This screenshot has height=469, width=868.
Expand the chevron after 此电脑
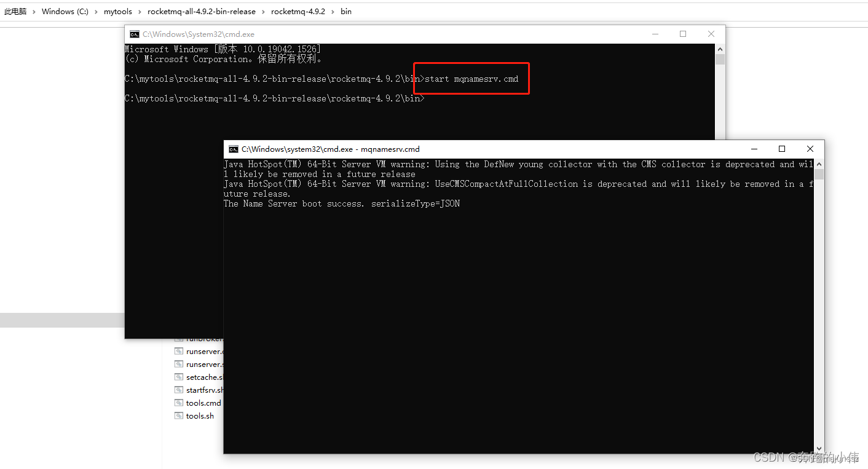(x=34, y=12)
